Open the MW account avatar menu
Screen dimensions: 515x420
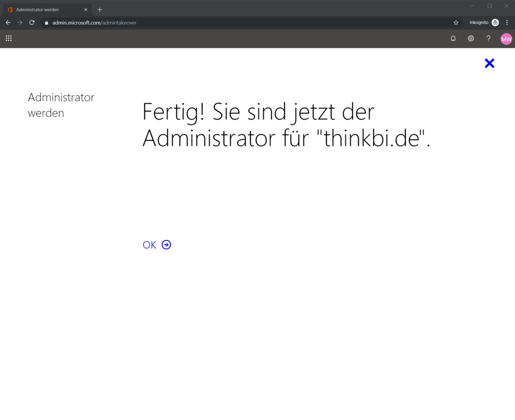506,39
